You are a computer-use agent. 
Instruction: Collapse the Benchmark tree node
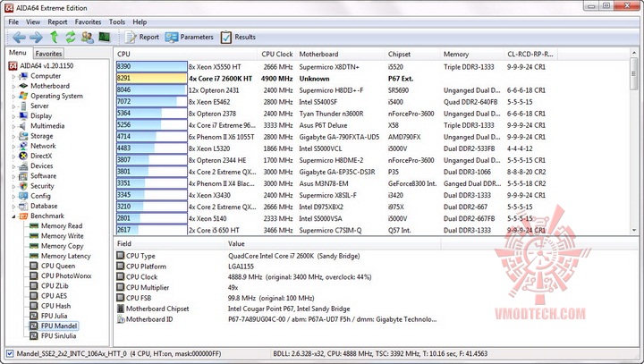click(x=13, y=216)
